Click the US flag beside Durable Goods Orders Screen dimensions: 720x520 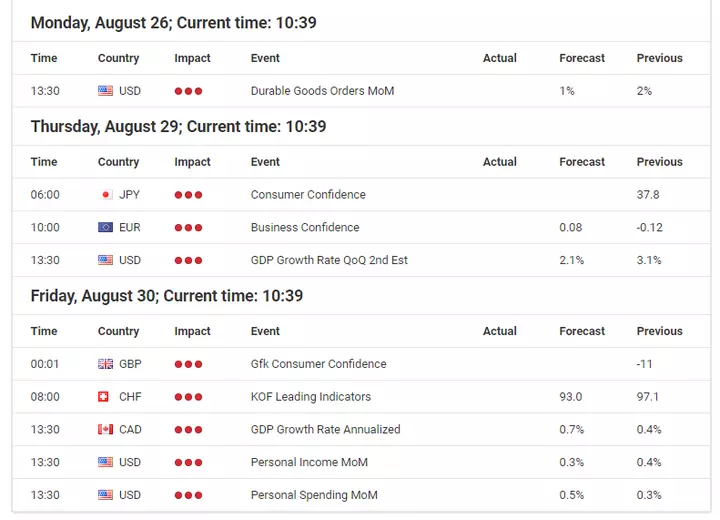tap(105, 91)
